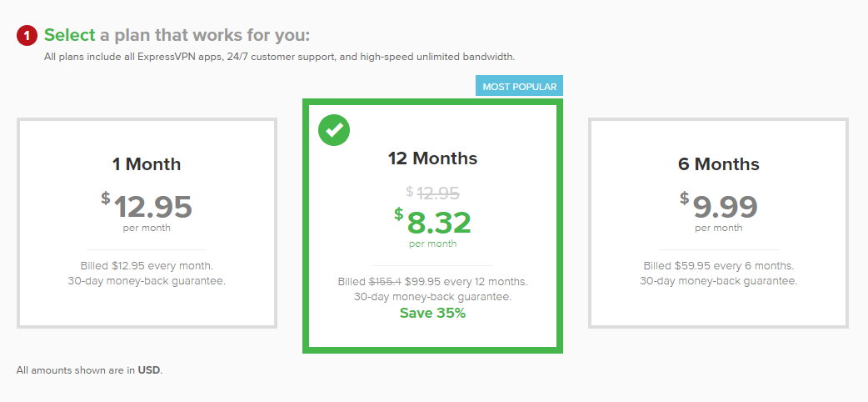Image resolution: width=868 pixels, height=402 pixels.
Task: Select the 1 Month plan card
Action: coord(147,223)
